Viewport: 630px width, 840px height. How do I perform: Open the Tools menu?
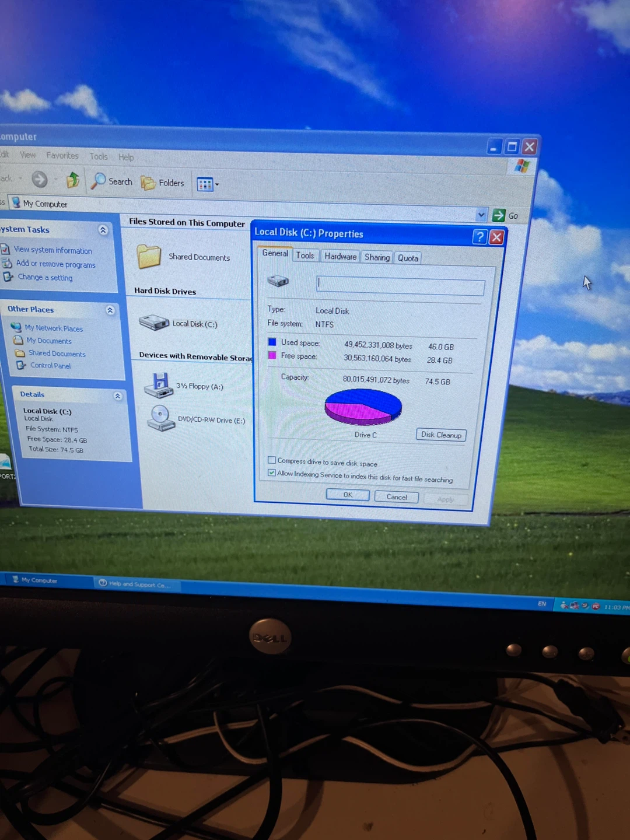[99, 156]
